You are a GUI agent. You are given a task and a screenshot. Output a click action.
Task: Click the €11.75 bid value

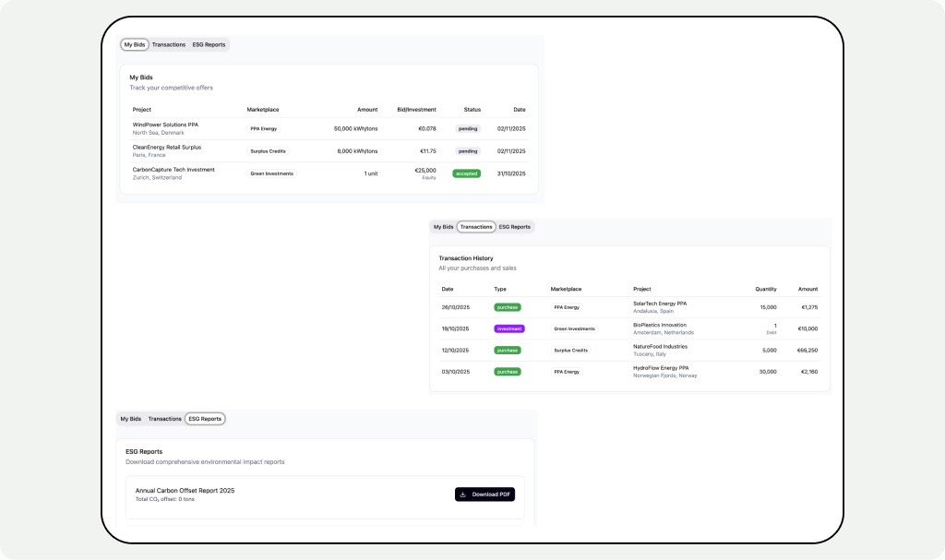428,151
